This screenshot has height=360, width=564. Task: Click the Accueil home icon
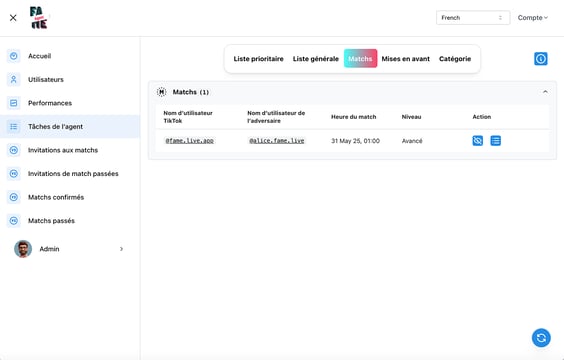(14, 56)
